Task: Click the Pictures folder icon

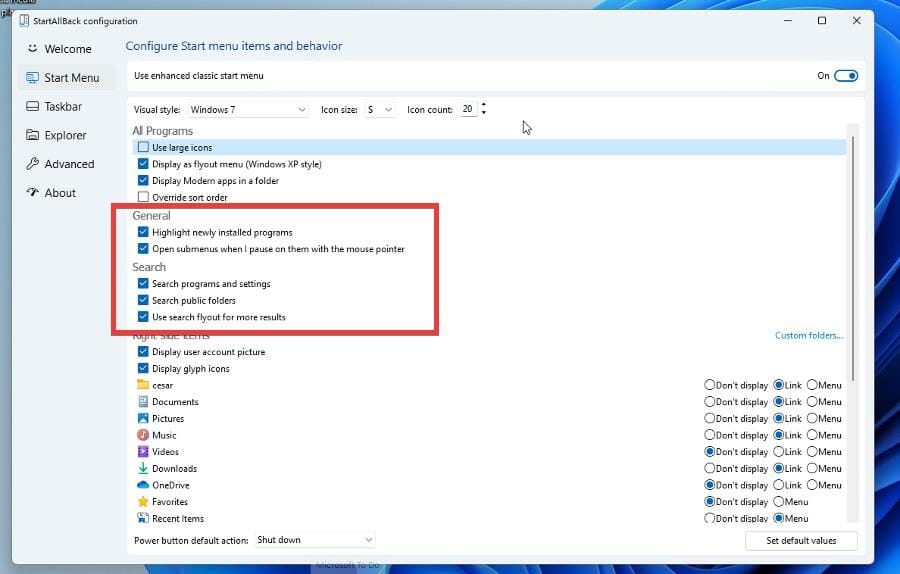Action: (143, 419)
